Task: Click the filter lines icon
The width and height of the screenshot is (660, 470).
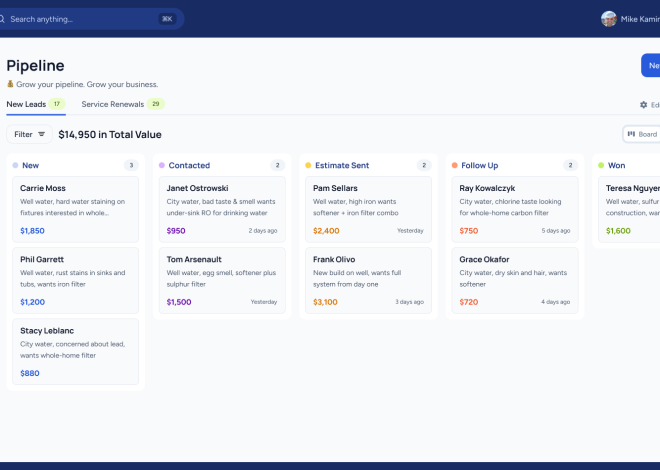Action: click(x=41, y=134)
